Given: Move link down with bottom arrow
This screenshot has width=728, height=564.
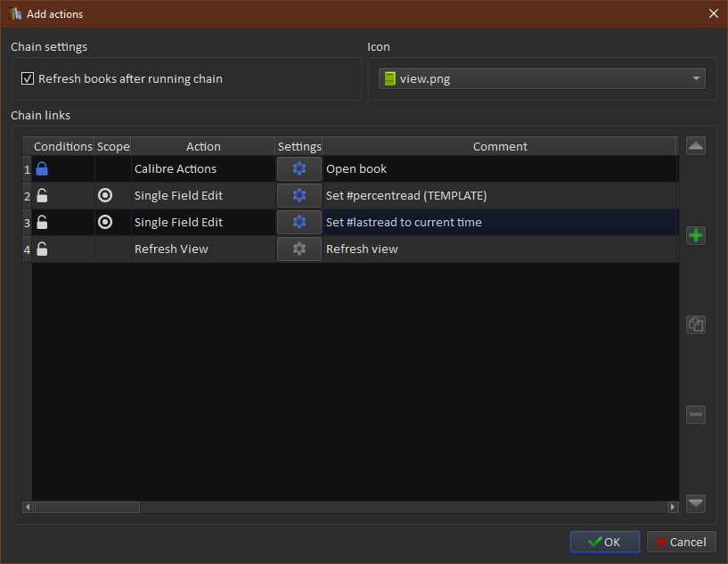Looking at the screenshot, I should 696,503.
